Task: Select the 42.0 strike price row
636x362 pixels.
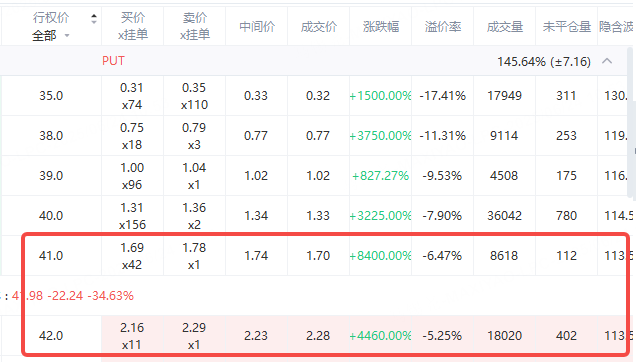Action: pos(314,336)
